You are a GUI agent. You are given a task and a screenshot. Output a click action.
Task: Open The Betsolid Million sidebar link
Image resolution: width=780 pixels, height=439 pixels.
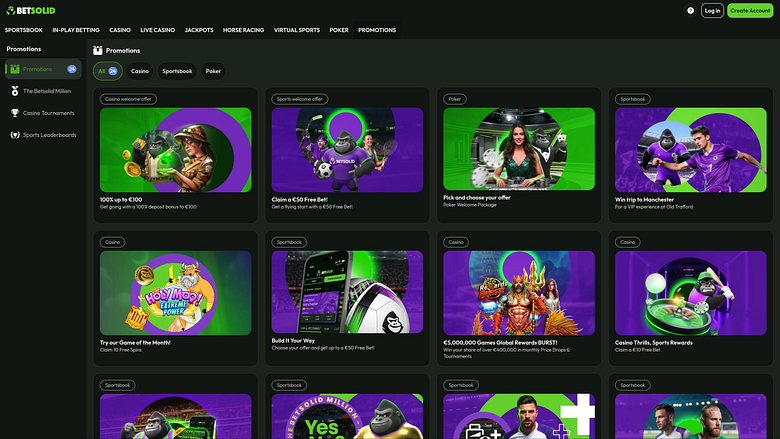[x=47, y=91]
